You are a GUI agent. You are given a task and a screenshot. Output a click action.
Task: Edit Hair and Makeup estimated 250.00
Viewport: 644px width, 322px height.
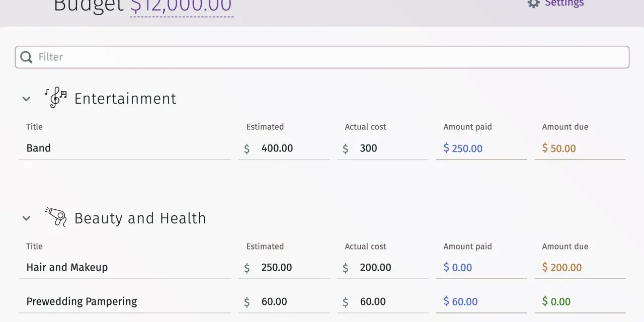pos(284,268)
